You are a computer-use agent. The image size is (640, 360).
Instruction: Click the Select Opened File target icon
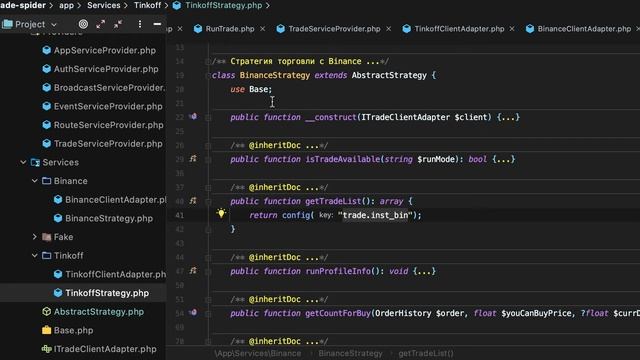coord(83,24)
